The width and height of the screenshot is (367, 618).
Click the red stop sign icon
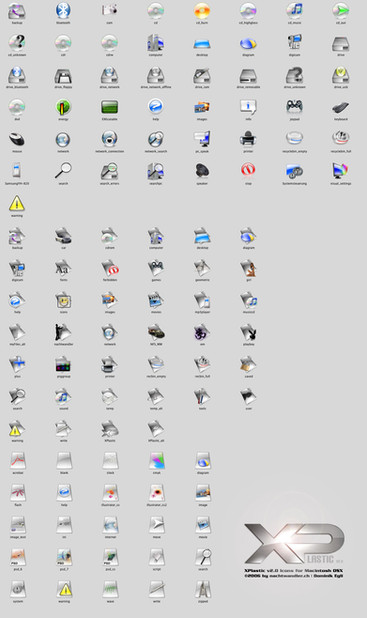click(248, 170)
